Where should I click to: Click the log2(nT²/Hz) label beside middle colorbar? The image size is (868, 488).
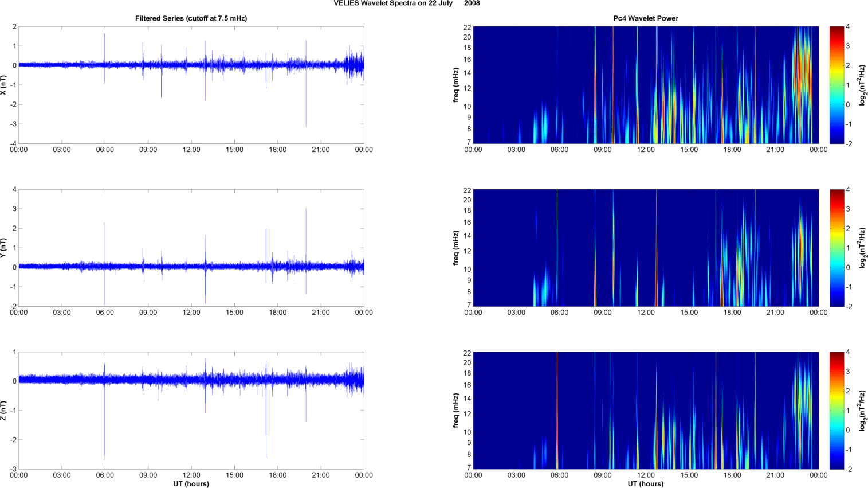(x=862, y=248)
